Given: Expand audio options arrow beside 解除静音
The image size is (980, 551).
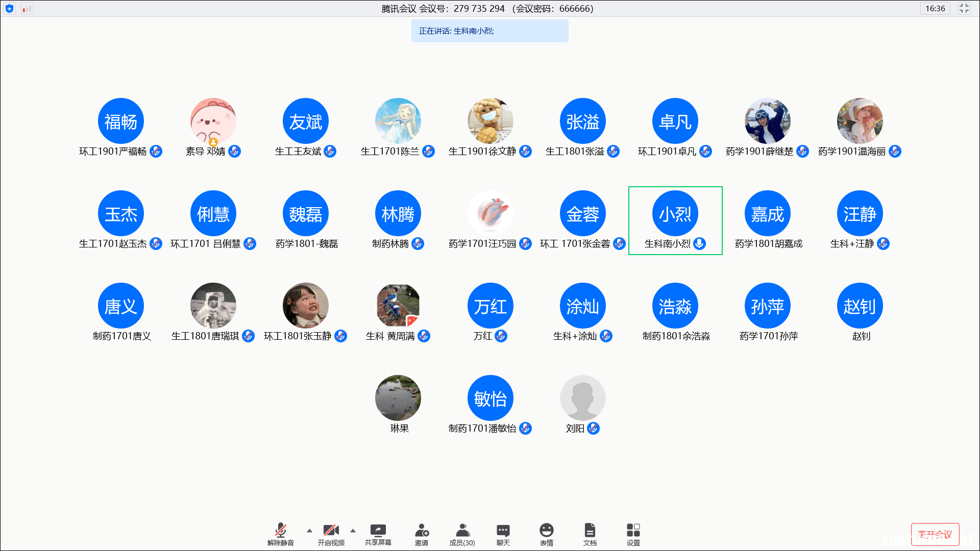Looking at the screenshot, I should click(309, 531).
